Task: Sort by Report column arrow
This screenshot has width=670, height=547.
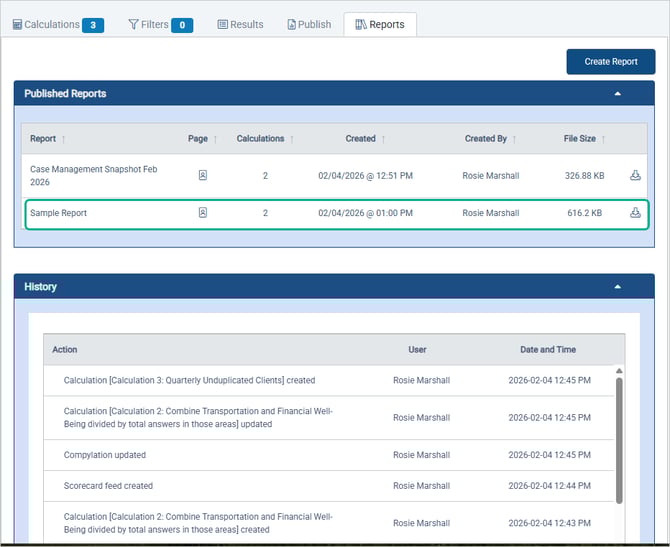Action: pos(64,139)
